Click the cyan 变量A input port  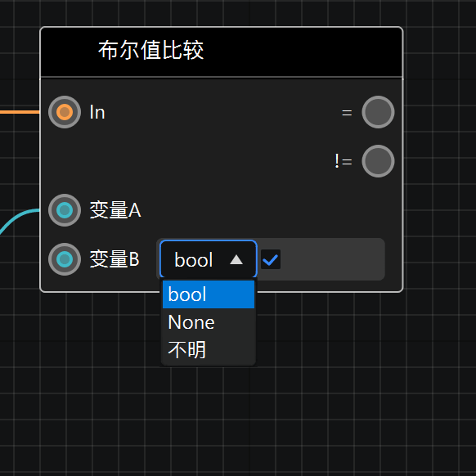[x=65, y=210]
